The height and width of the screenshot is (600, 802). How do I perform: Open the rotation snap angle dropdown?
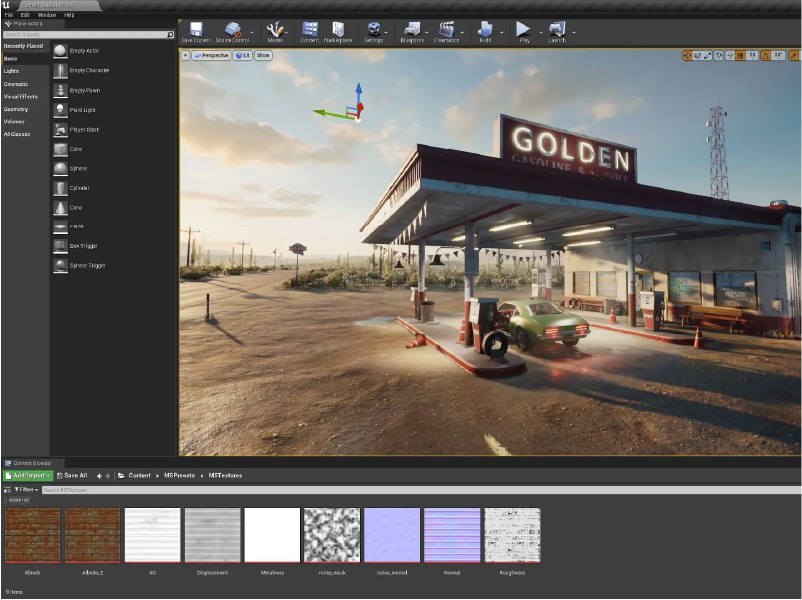(778, 55)
